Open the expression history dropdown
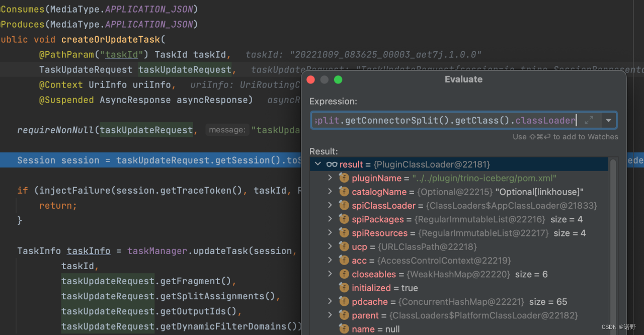 pyautogui.click(x=609, y=120)
